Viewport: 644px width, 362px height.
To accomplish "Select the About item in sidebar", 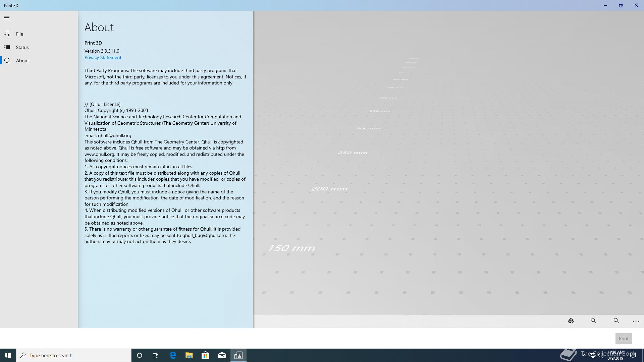I will coord(39,61).
